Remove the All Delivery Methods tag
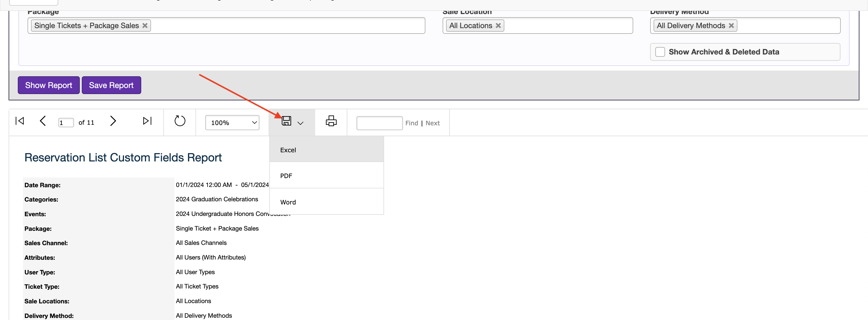The image size is (868, 320). [x=731, y=26]
